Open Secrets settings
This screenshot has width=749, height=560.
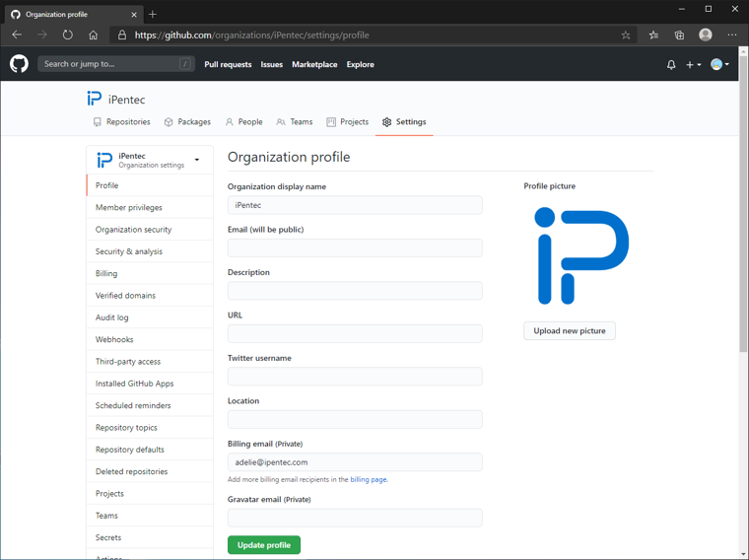click(x=150, y=537)
